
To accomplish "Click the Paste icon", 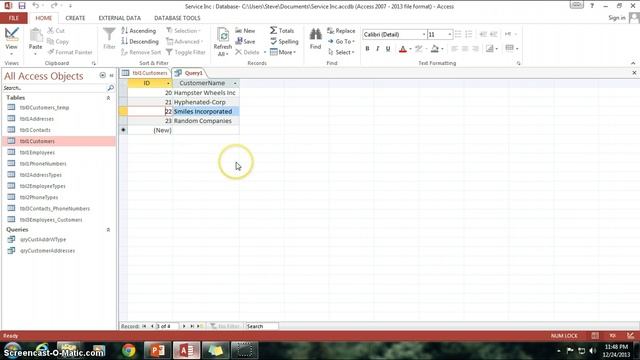I will (x=36, y=36).
